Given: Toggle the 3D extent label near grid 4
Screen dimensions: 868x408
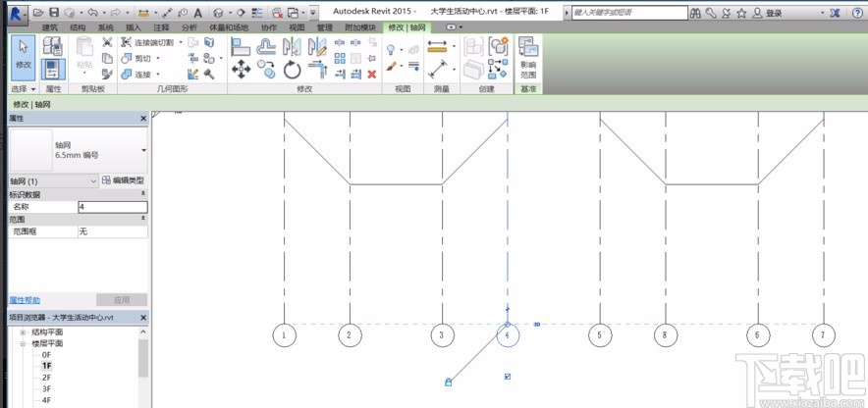Looking at the screenshot, I should [536, 325].
